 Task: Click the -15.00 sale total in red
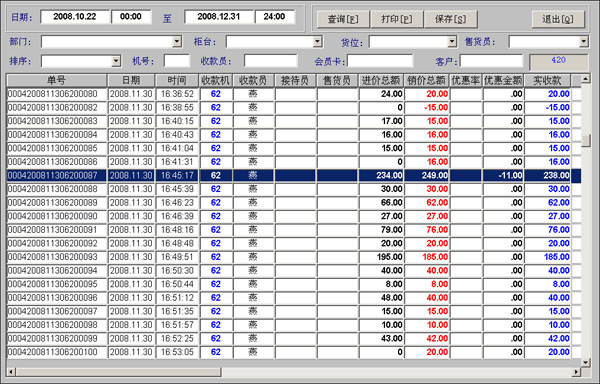(427, 108)
